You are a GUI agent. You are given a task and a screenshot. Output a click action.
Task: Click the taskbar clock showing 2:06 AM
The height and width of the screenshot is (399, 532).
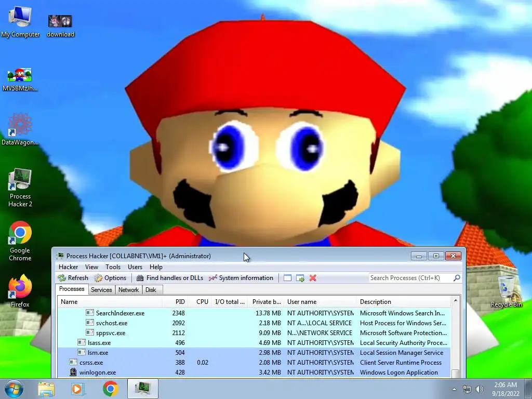[x=506, y=389]
